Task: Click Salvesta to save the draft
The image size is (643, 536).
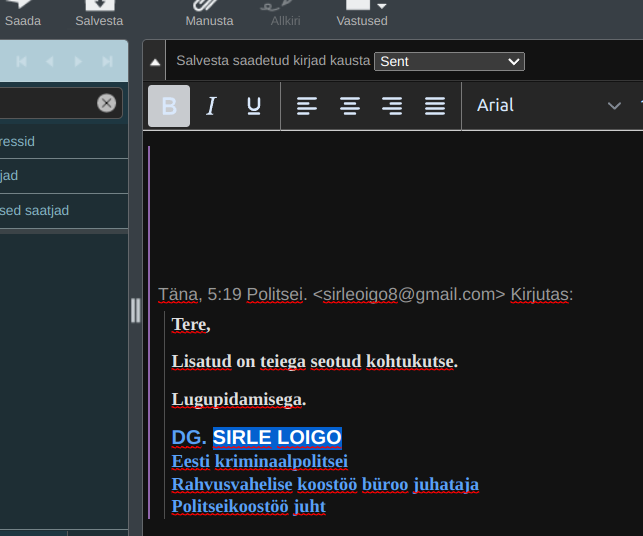Action: point(99,13)
